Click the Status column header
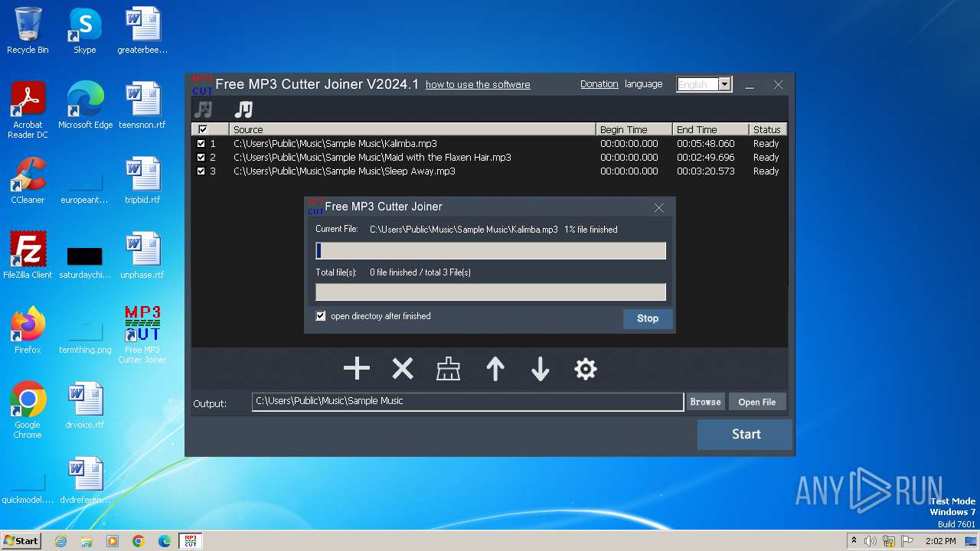The height and width of the screenshot is (551, 980). tap(767, 129)
